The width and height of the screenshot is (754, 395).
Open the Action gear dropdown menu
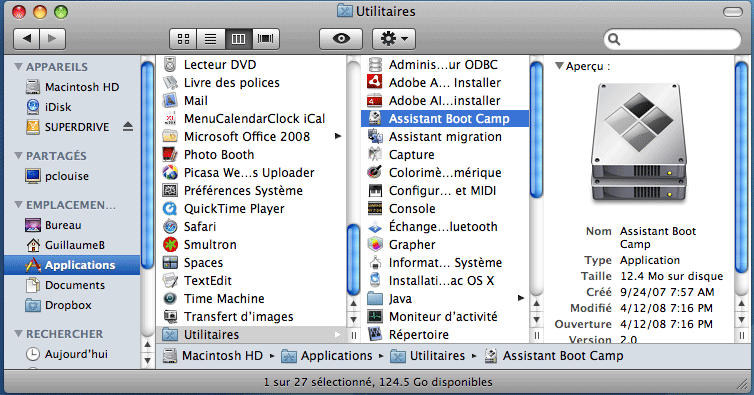tap(394, 38)
